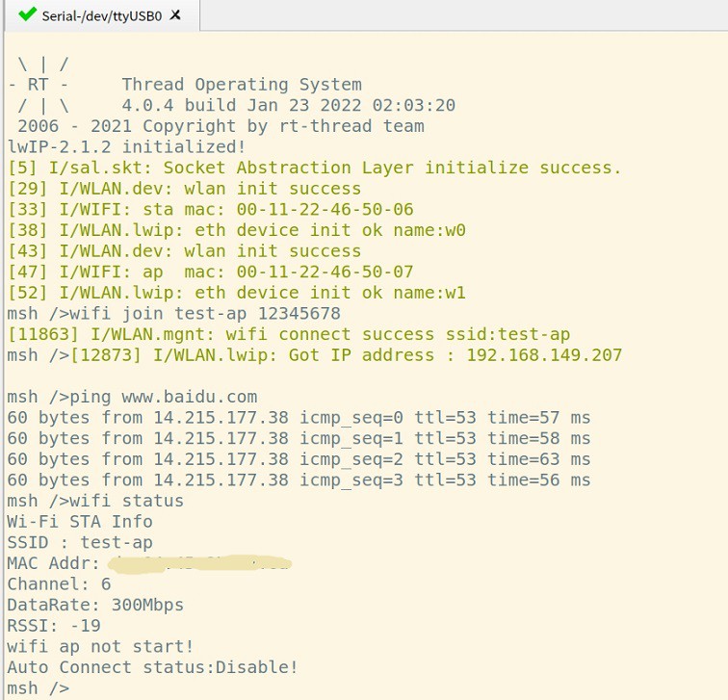Click the icmp_seq=3 ping reply line

tap(299, 480)
